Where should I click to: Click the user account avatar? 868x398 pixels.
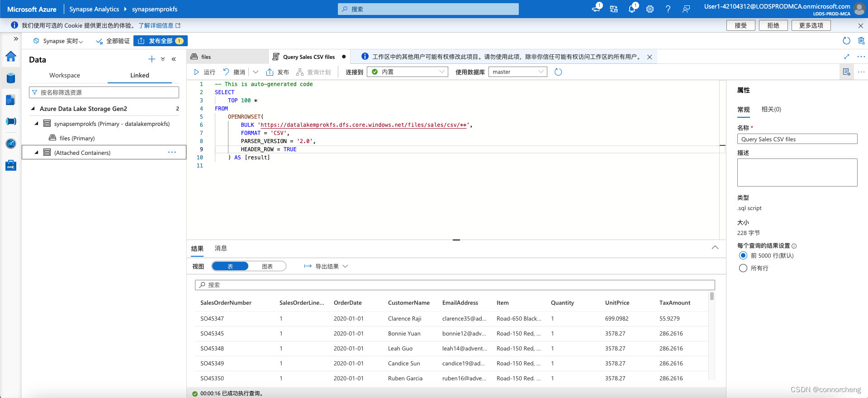859,9
